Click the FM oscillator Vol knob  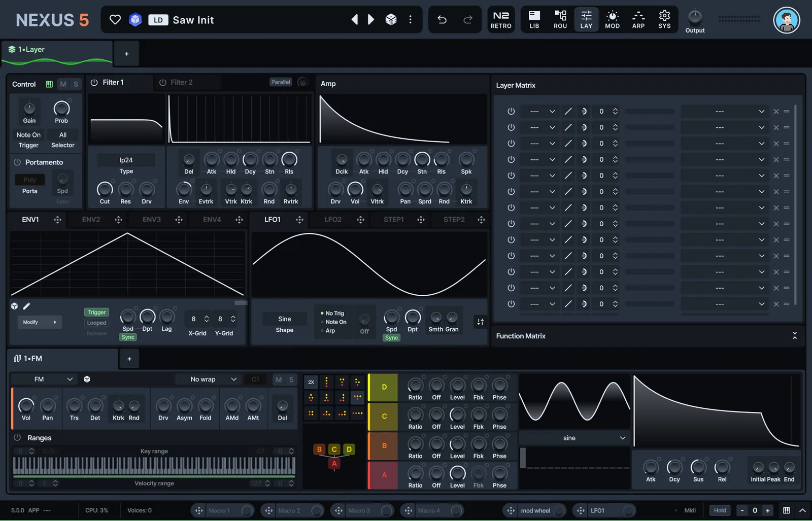[26, 405]
